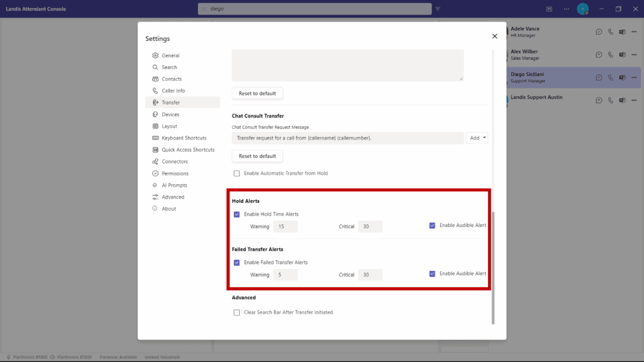The image size is (644, 362).
Task: Open Alex Wilber's Teams profile icon
Action: tap(621, 55)
